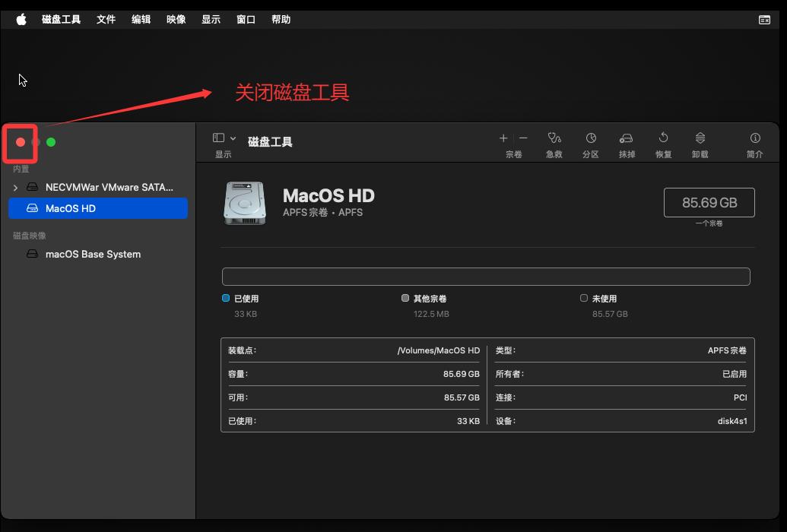787x532 pixels.
Task: Remove a volume with the minus button
Action: pos(523,138)
